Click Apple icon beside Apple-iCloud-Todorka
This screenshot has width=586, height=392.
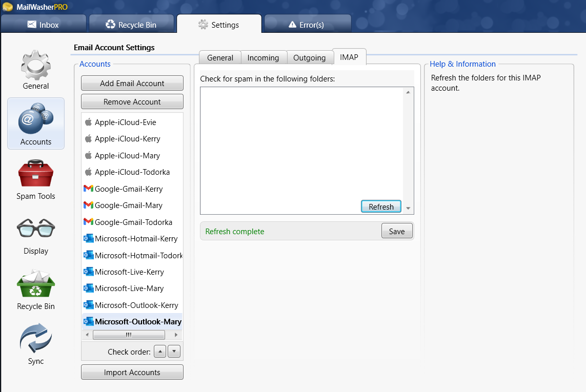click(x=88, y=172)
